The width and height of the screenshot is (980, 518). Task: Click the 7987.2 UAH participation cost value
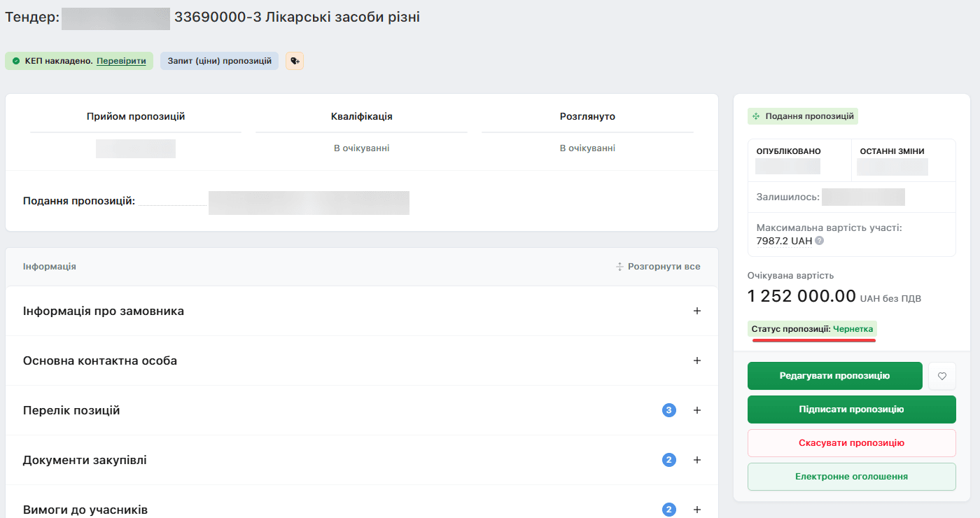point(784,241)
